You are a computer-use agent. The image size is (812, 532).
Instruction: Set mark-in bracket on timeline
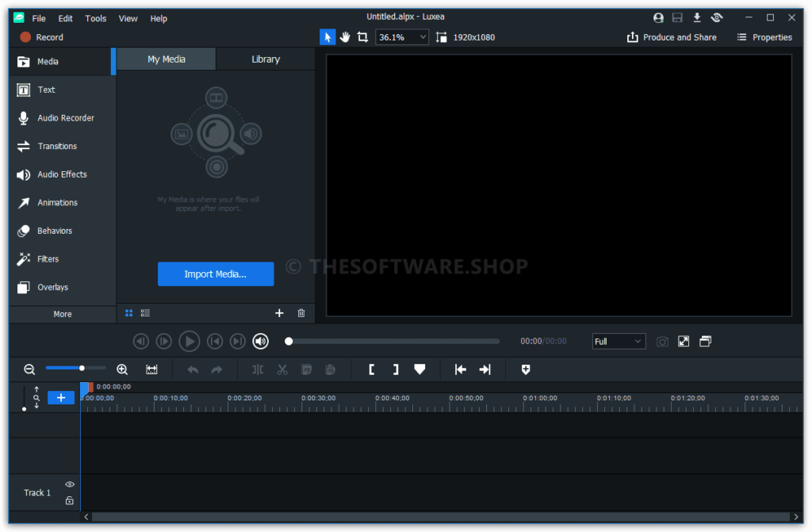(x=371, y=369)
